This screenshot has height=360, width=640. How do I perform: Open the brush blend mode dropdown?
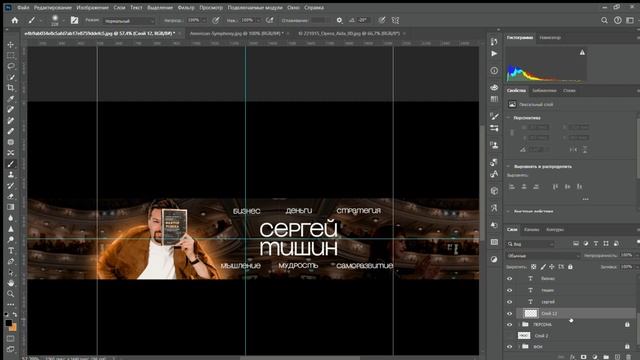(129, 20)
